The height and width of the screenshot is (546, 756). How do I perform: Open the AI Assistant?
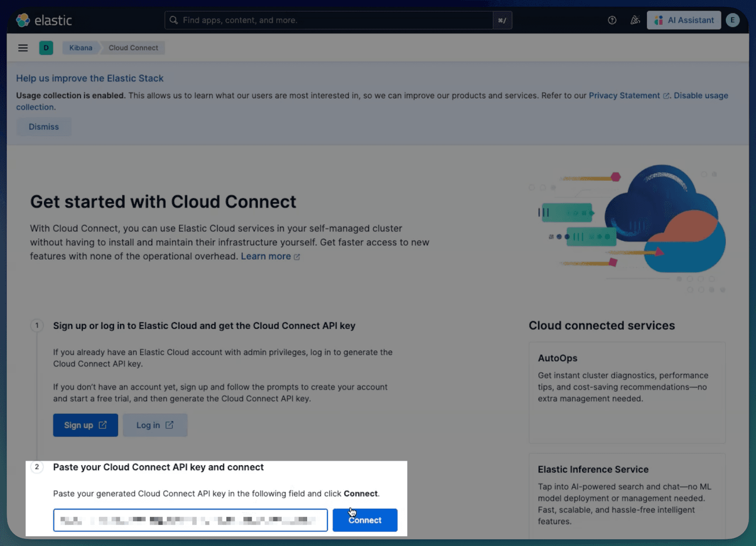click(683, 20)
